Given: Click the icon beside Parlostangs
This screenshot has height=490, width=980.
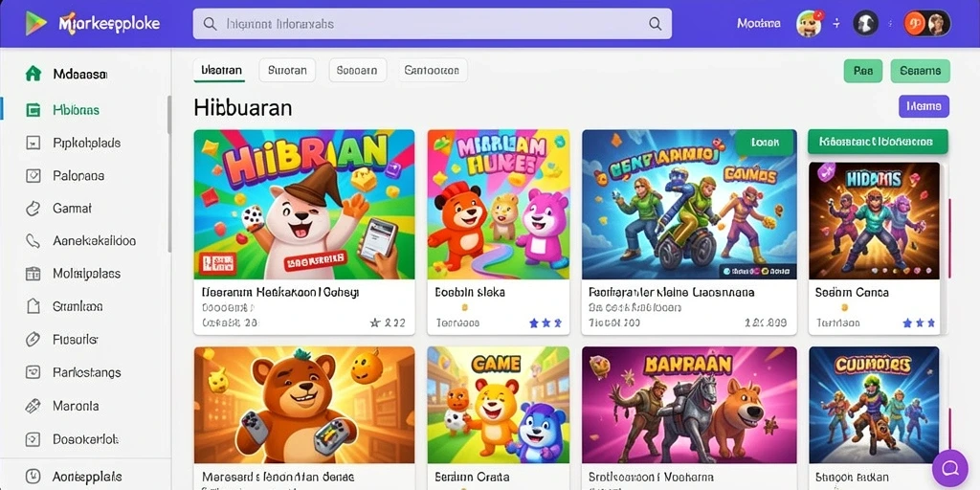Looking at the screenshot, I should [x=33, y=372].
